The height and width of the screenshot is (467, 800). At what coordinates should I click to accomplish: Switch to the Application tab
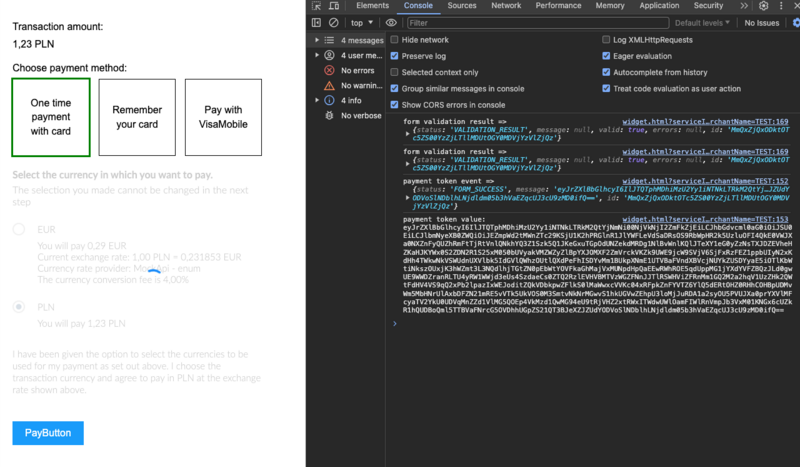659,6
